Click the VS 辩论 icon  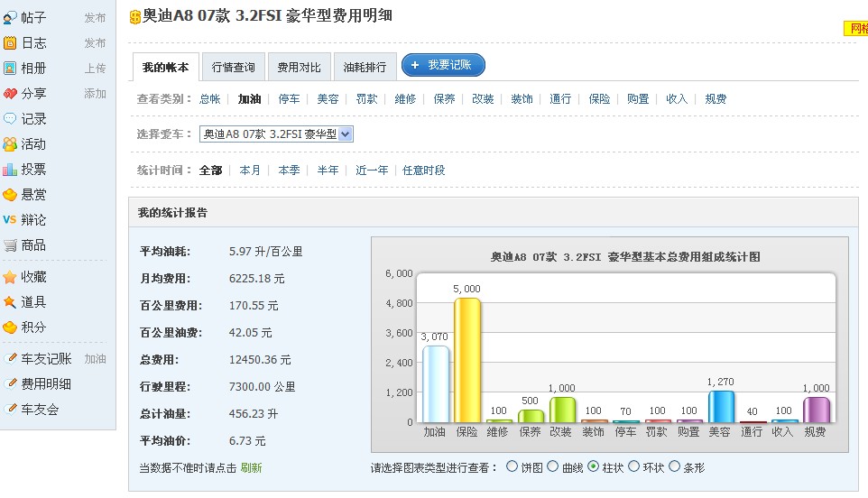pos(9,219)
